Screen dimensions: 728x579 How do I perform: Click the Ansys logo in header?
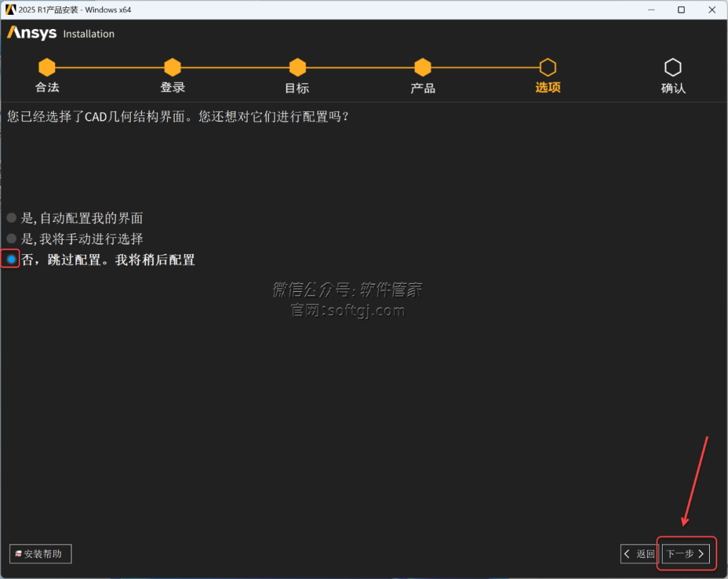tap(32, 33)
